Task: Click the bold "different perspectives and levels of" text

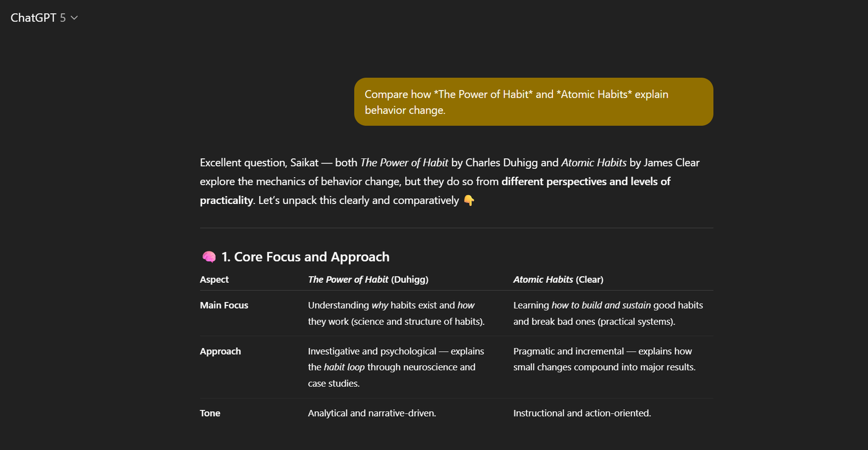Action: click(x=586, y=181)
